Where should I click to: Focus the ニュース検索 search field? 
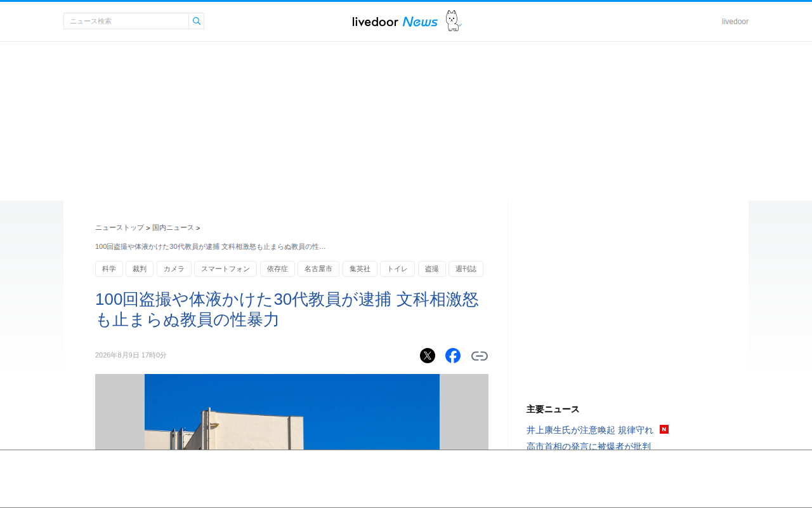pyautogui.click(x=126, y=21)
